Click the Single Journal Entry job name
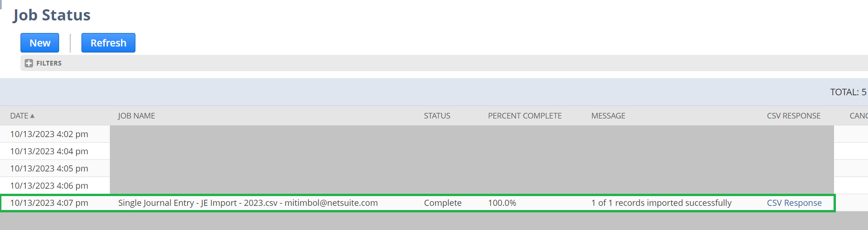The width and height of the screenshot is (868, 230). (x=248, y=203)
